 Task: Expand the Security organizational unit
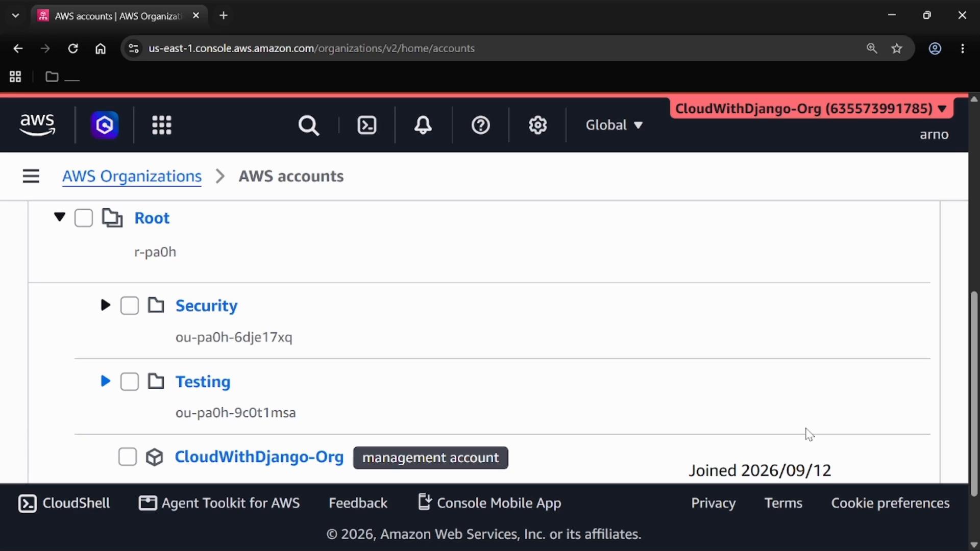105,305
